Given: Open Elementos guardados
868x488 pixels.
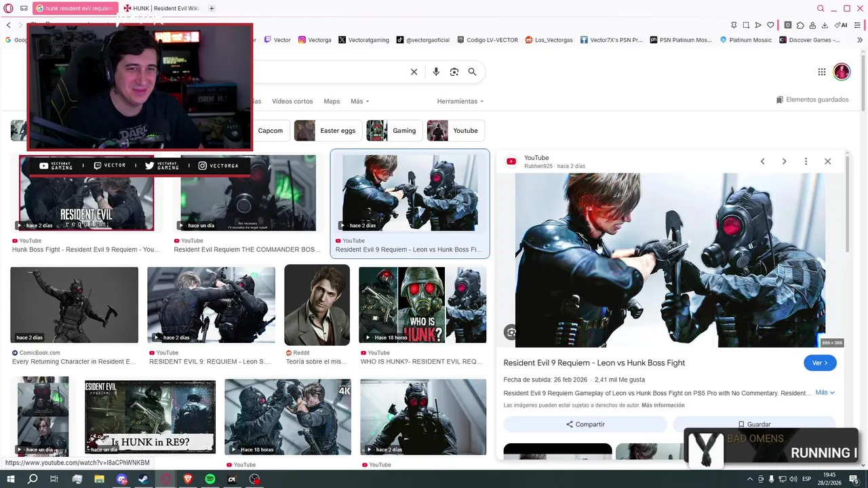Looking at the screenshot, I should pyautogui.click(x=812, y=100).
